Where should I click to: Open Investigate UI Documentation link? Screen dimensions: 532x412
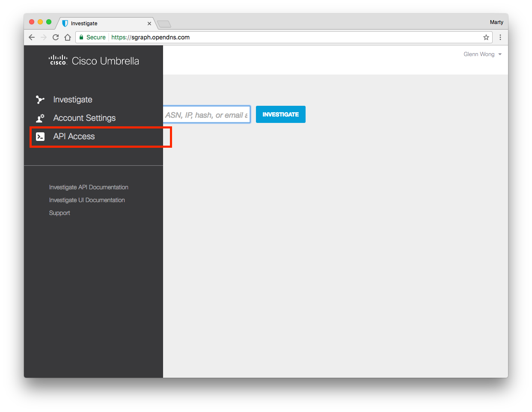[87, 200]
